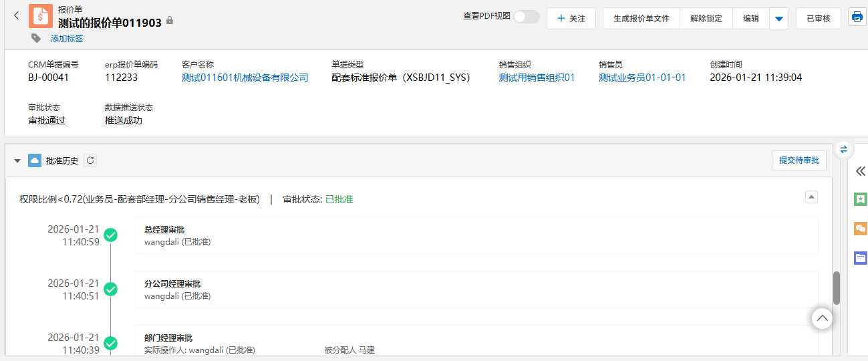The image size is (868, 361).
Task: Open the green bookmark sidebar icon
Action: pos(860,199)
